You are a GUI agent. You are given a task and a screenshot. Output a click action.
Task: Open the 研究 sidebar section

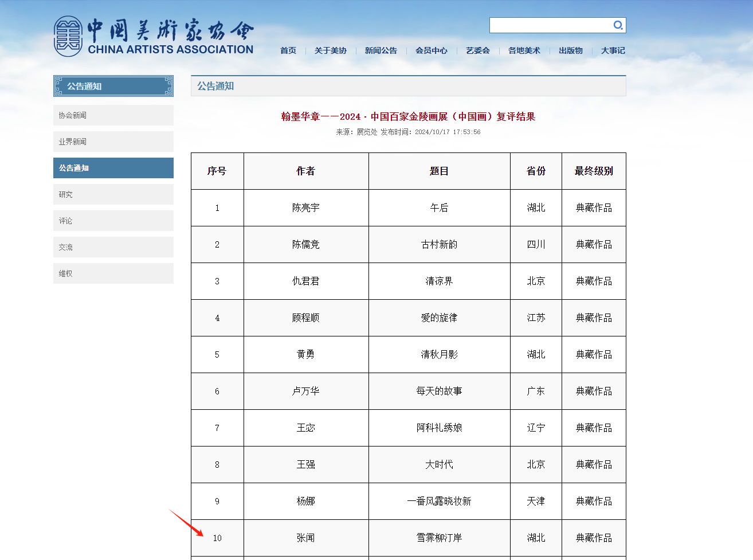coord(113,194)
